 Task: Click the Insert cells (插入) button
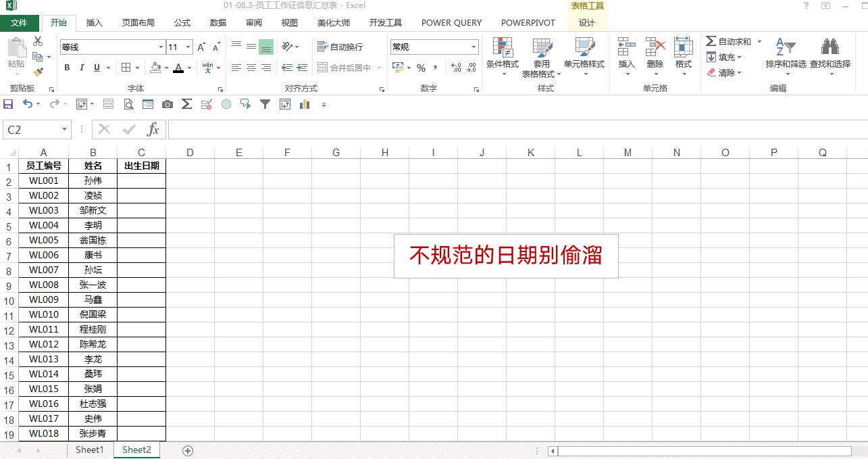(627, 55)
